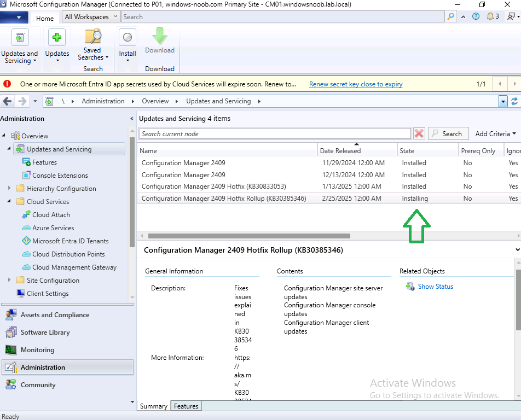The width and height of the screenshot is (521, 420).
Task: Open the navigation history dropdown arrow
Action: tap(35, 101)
